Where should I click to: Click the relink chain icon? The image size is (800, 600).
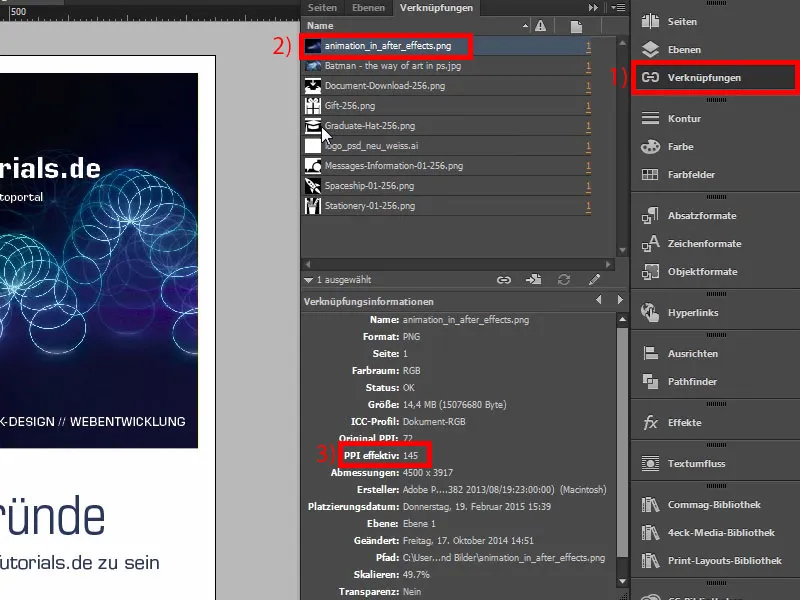(504, 280)
